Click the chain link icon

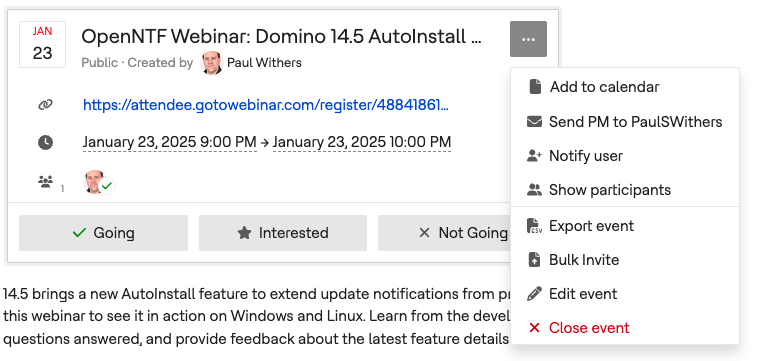[45, 105]
